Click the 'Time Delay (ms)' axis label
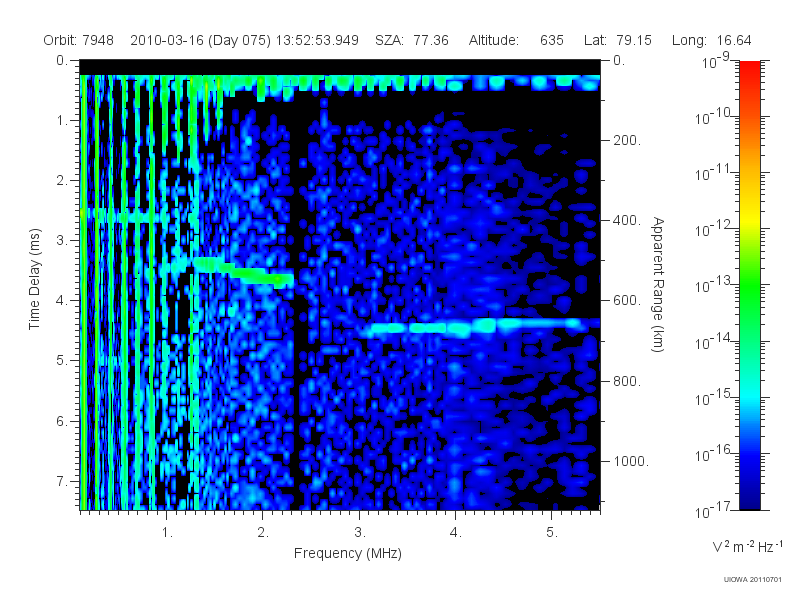Screen dimensions: 800x600 point(34,279)
